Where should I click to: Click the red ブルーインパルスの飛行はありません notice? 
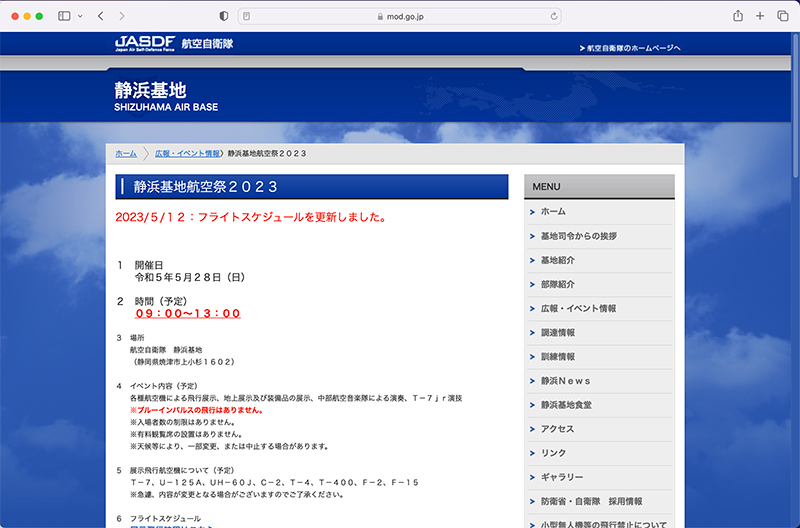pyautogui.click(x=197, y=410)
